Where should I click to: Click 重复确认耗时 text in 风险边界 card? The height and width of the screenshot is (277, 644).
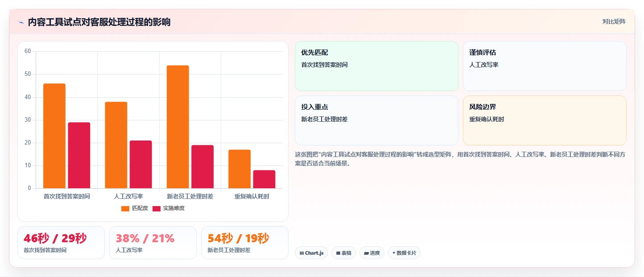(487, 119)
